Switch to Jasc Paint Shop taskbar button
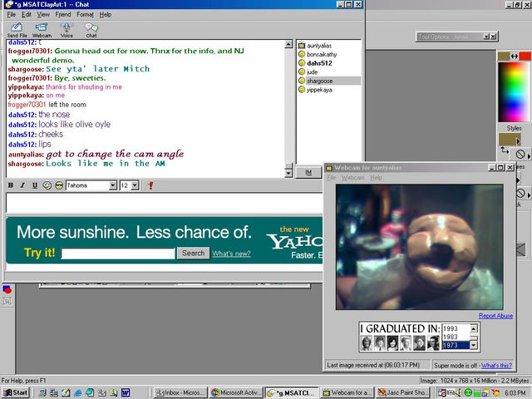The height and width of the screenshot is (399, 532). pos(402,392)
